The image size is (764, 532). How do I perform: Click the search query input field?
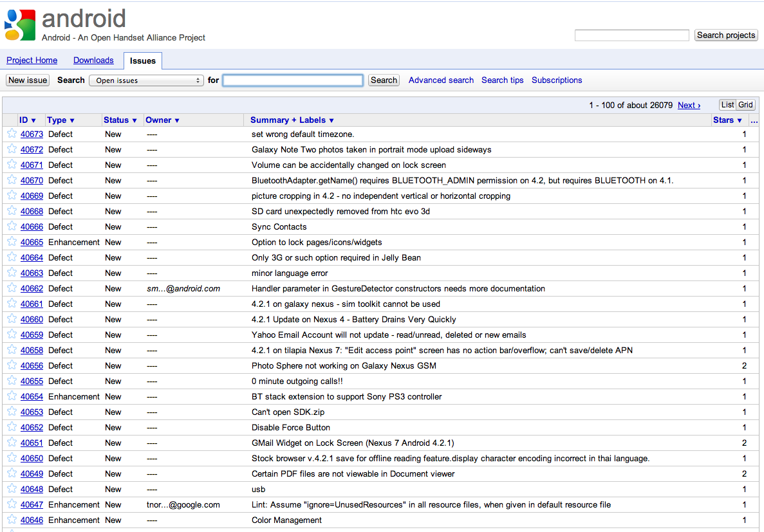293,80
